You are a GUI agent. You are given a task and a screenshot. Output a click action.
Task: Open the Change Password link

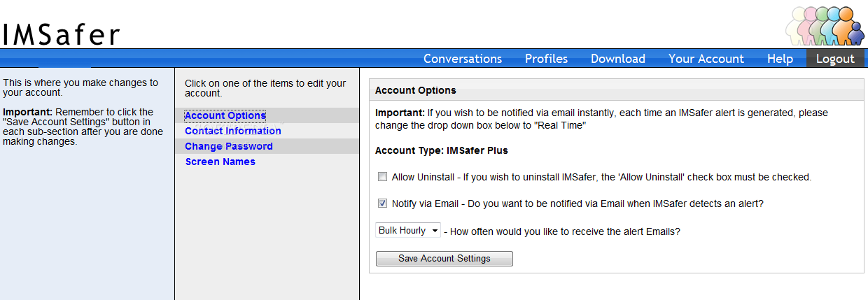click(x=229, y=146)
